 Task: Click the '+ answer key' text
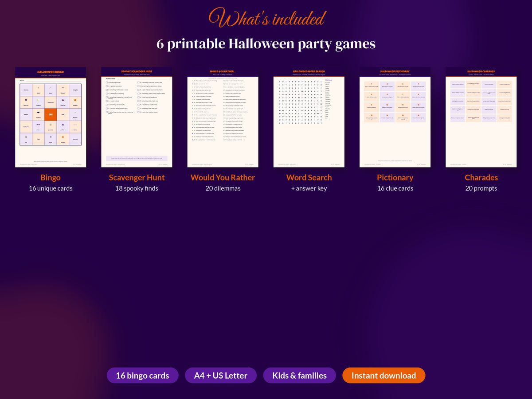pos(309,188)
